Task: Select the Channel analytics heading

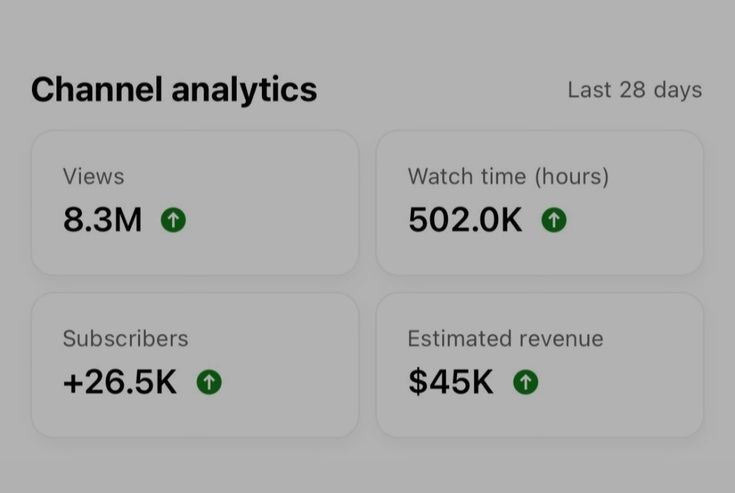Action: (174, 90)
